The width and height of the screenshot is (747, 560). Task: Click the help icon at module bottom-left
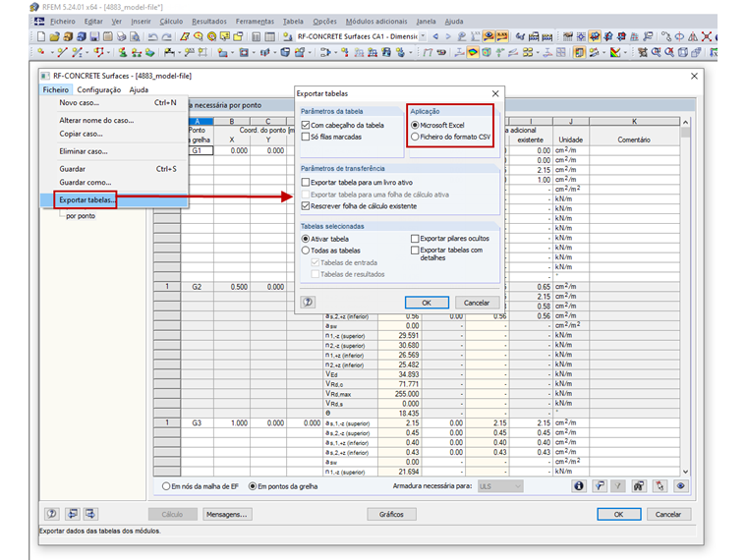coord(51,514)
